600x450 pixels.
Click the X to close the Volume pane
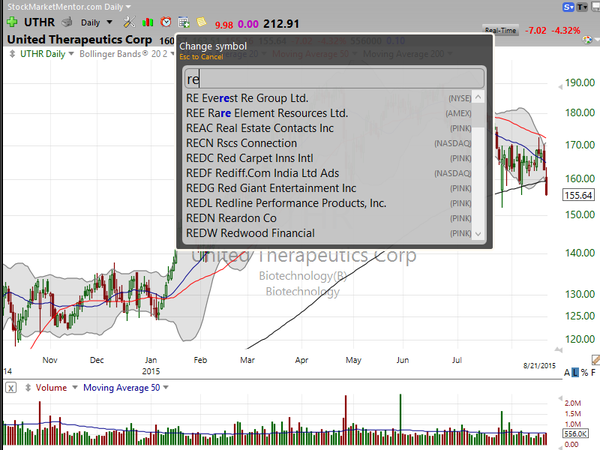[x=11, y=388]
